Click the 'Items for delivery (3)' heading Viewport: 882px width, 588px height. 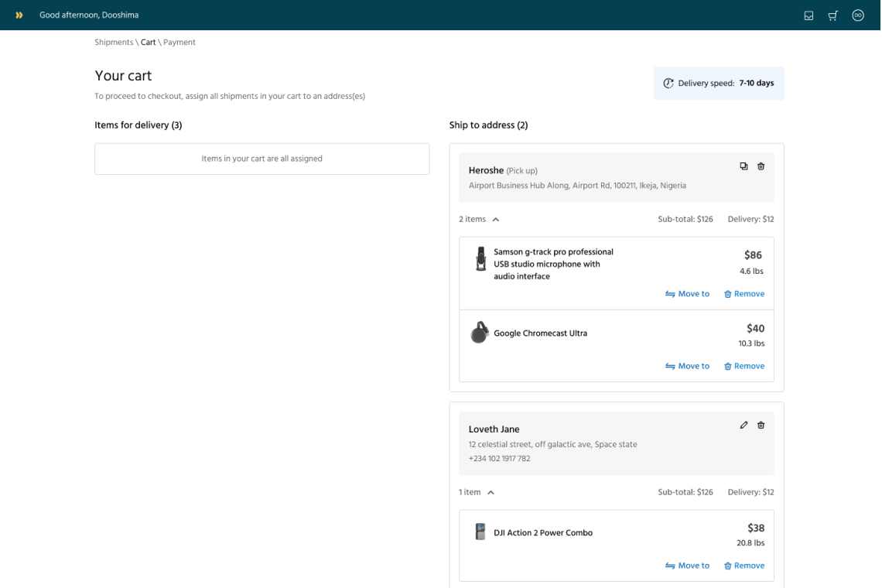coord(138,125)
